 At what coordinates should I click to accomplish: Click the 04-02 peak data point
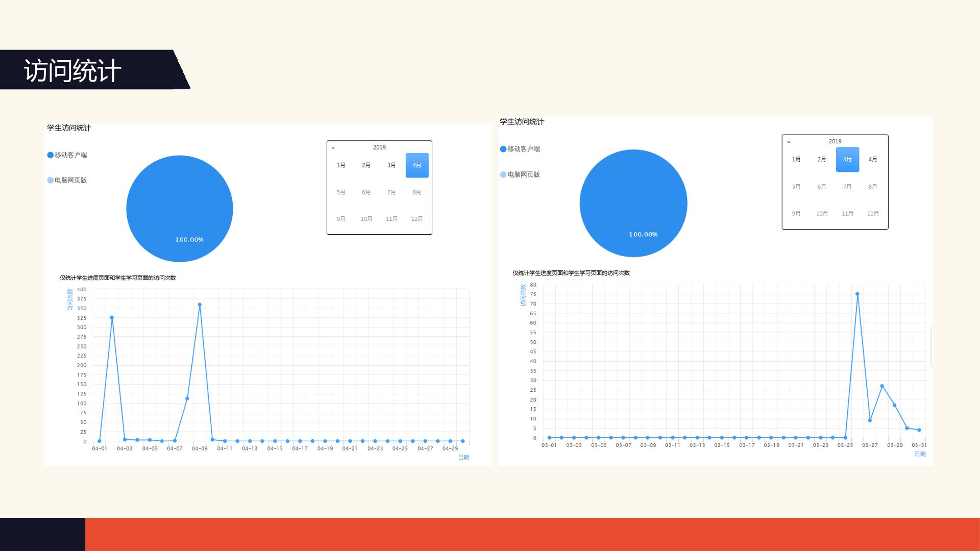click(112, 317)
